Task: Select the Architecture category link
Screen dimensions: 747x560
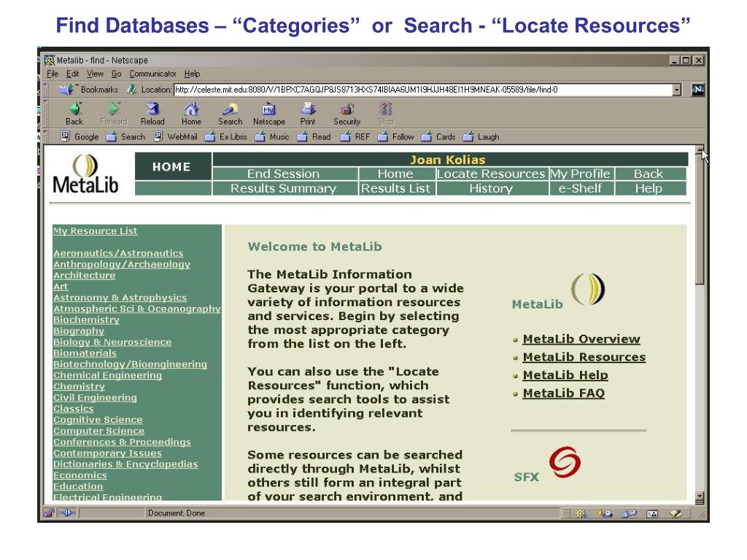Action: (x=85, y=275)
